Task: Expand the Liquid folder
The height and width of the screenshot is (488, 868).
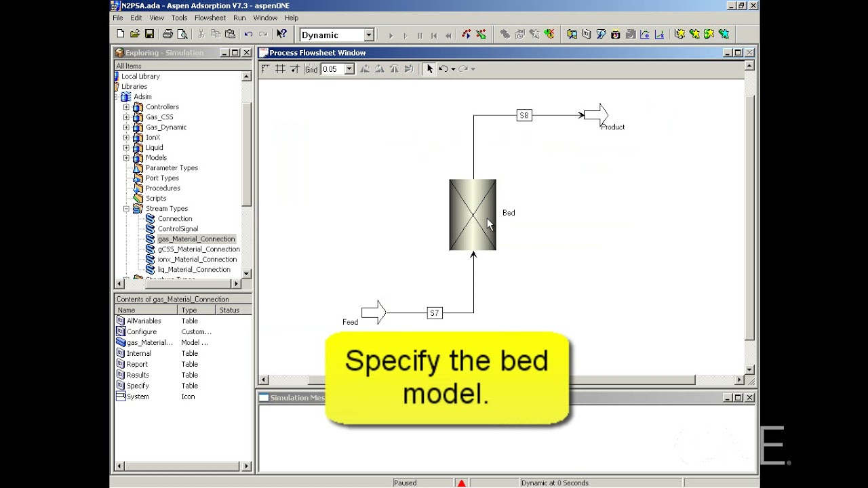Action: coord(126,148)
